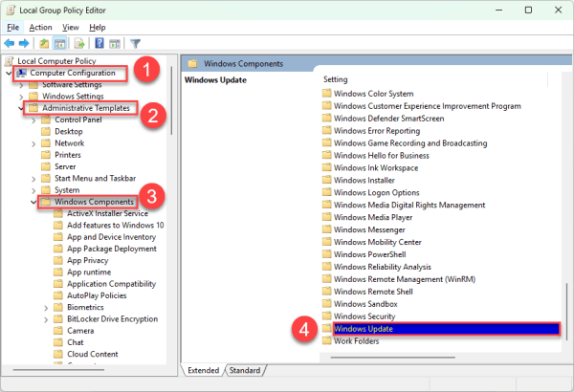Viewport: 574px width, 392px height.
Task: Click the settings list horizontal scrollbar
Action: (x=393, y=358)
